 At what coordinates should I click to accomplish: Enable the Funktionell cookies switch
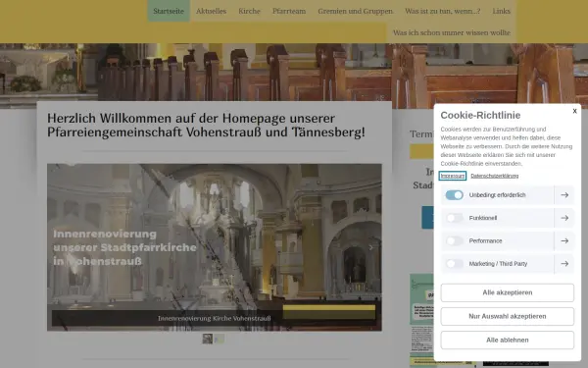click(x=454, y=218)
